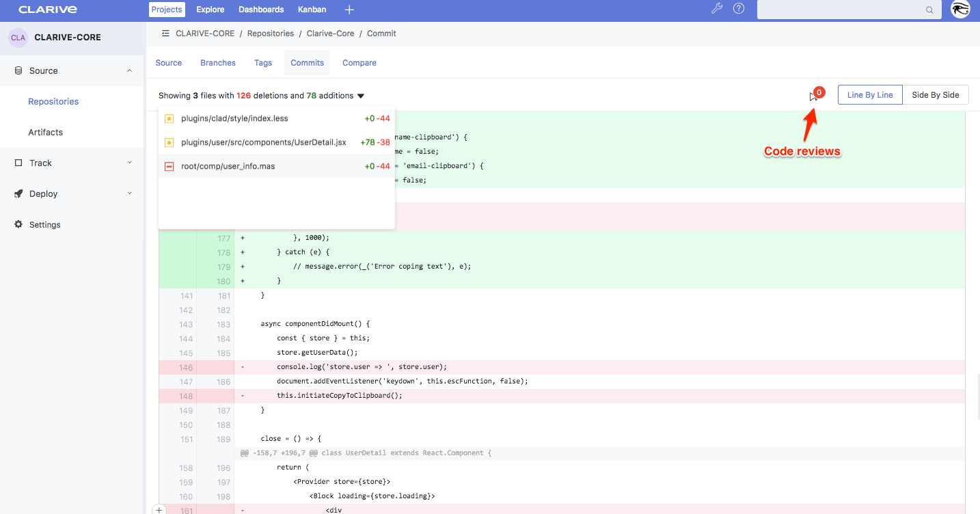Switch to the Tags tab

click(263, 63)
